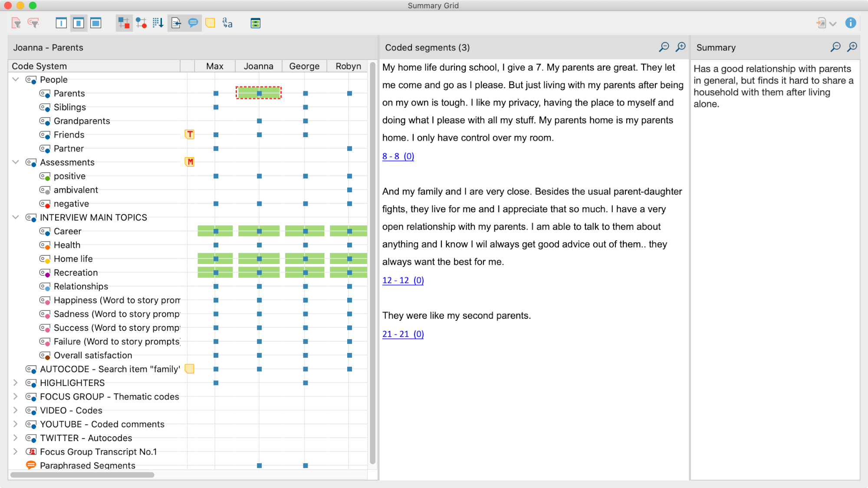Open the Summary Tables icon

point(256,23)
